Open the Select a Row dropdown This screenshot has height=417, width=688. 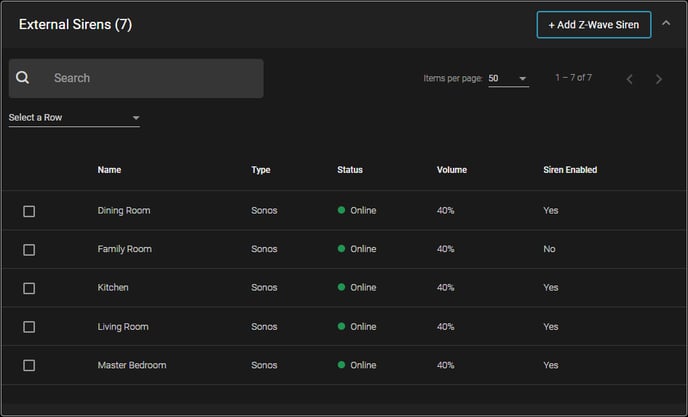74,118
